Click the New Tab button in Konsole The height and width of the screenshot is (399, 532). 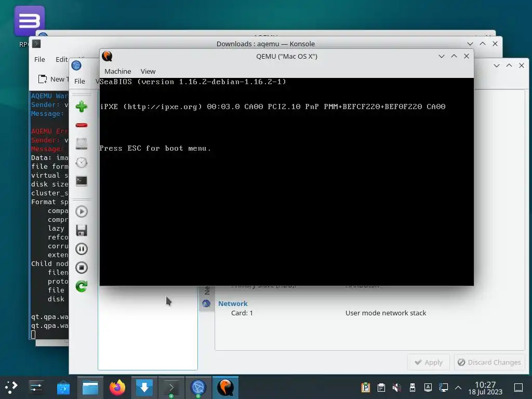(x=54, y=79)
